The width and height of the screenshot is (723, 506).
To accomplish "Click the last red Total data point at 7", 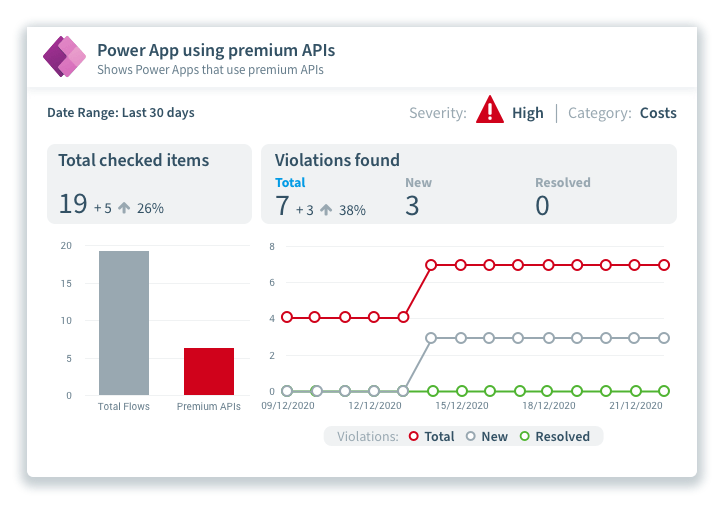I will click(x=664, y=265).
